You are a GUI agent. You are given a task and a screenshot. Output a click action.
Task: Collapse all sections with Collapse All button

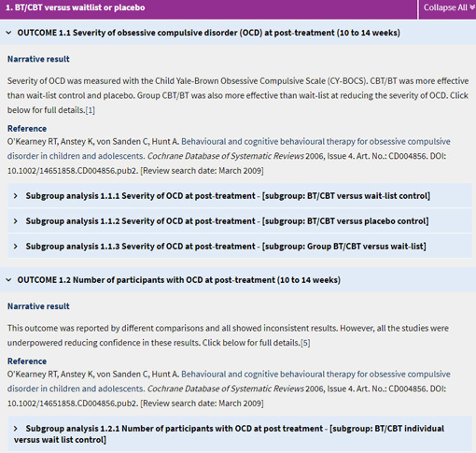pos(447,7)
